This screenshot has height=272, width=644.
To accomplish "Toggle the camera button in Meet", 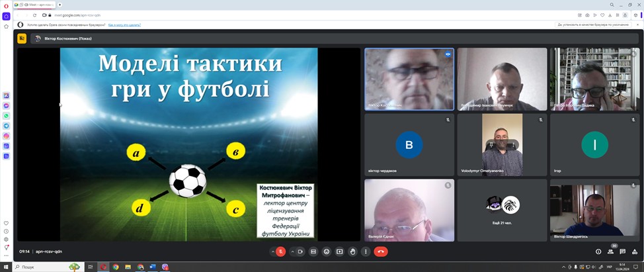I will pyautogui.click(x=301, y=251).
